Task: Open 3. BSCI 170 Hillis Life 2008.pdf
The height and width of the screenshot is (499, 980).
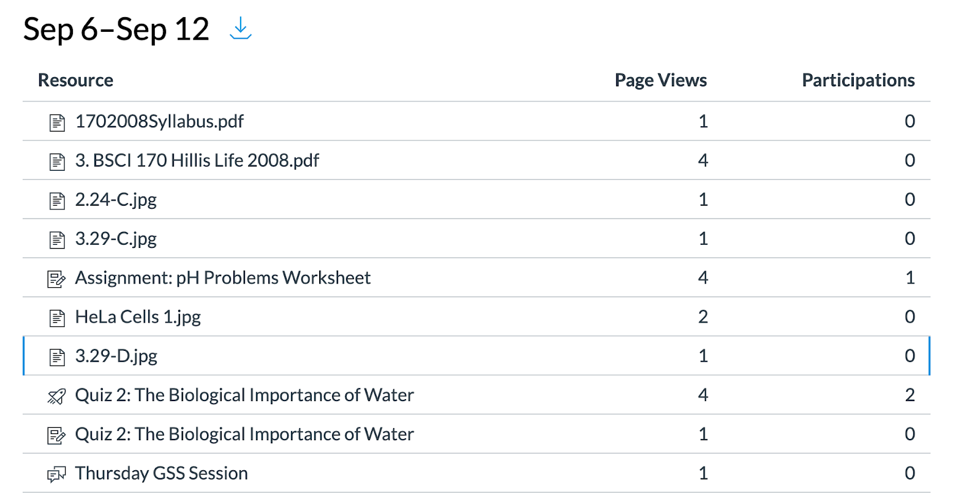Action: coord(197,160)
